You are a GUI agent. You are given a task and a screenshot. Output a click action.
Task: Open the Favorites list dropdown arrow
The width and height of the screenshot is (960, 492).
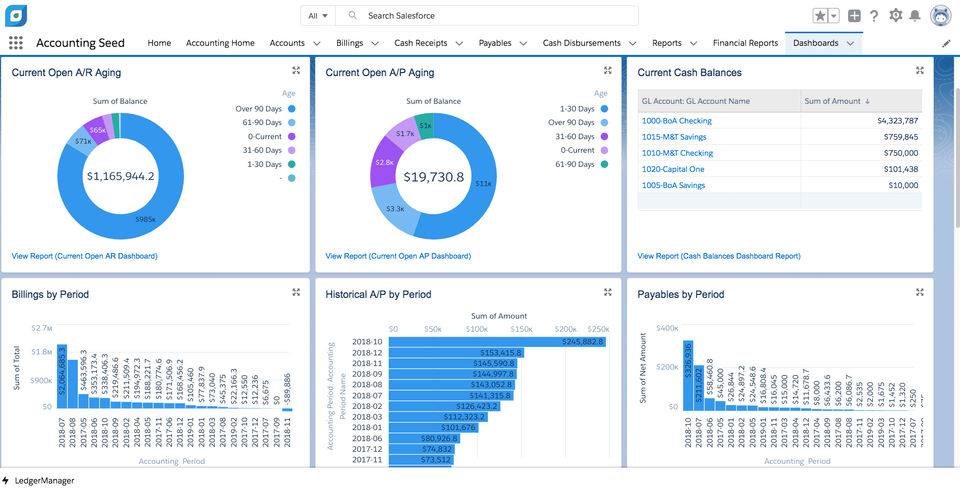pyautogui.click(x=834, y=16)
